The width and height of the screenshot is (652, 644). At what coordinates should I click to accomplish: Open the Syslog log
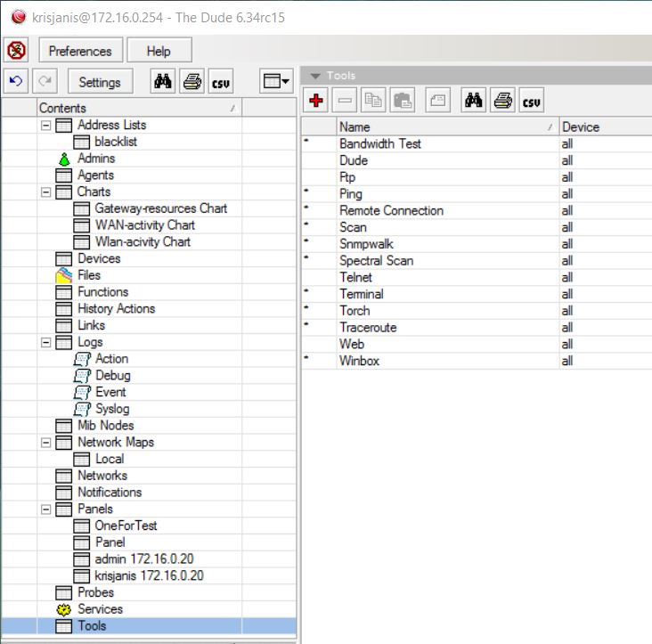point(112,409)
